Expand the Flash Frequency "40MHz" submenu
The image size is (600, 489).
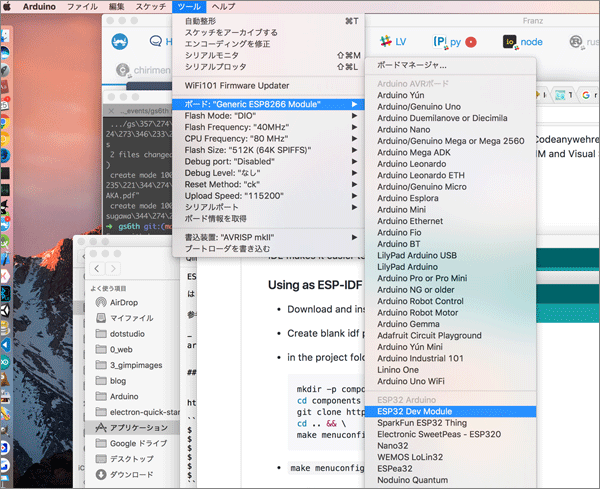268,127
